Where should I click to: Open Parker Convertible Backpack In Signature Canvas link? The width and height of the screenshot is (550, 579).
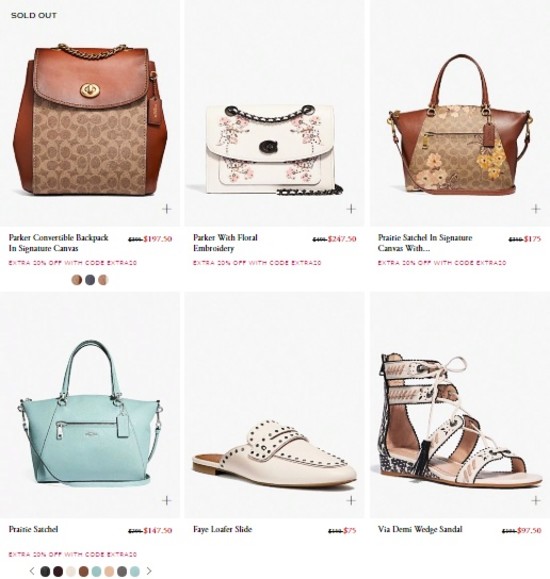tap(58, 243)
